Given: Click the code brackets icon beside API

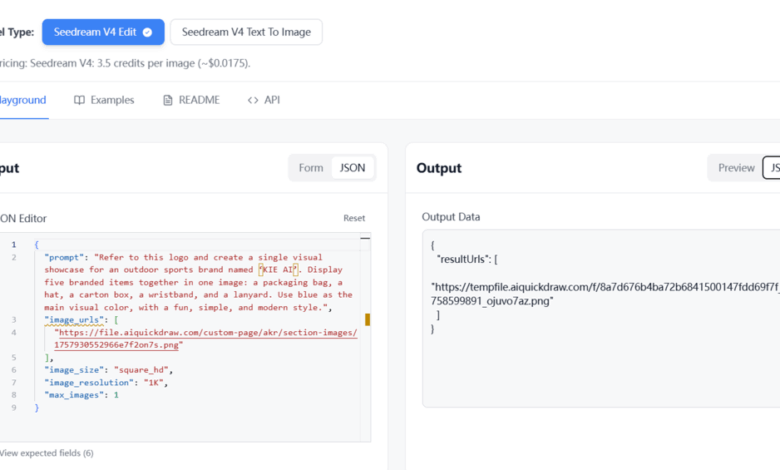Looking at the screenshot, I should tap(253, 100).
